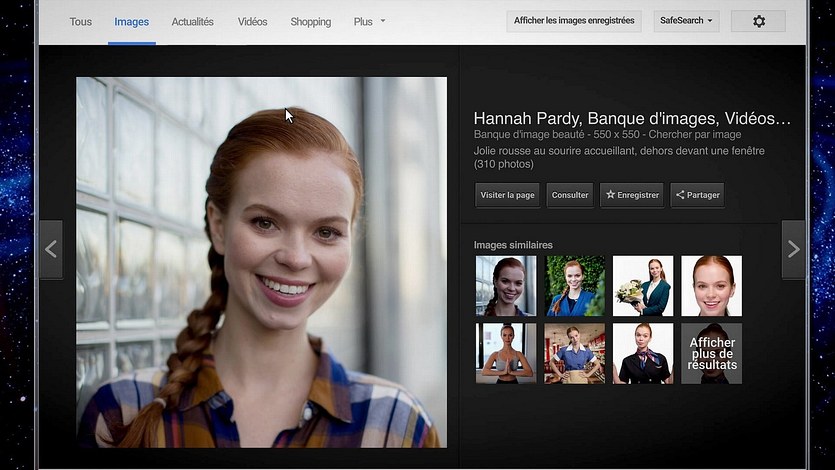This screenshot has width=835, height=470.
Task: Click the Partager share button
Action: 697,195
